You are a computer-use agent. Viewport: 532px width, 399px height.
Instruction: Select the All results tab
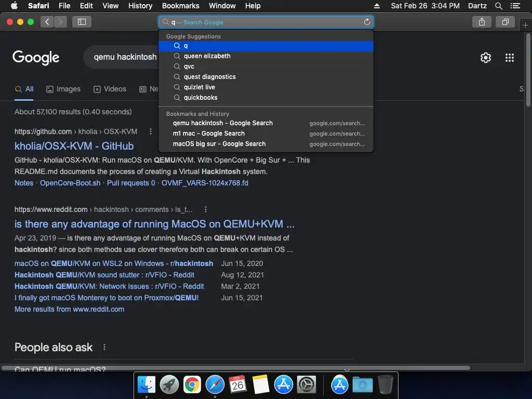coord(24,89)
